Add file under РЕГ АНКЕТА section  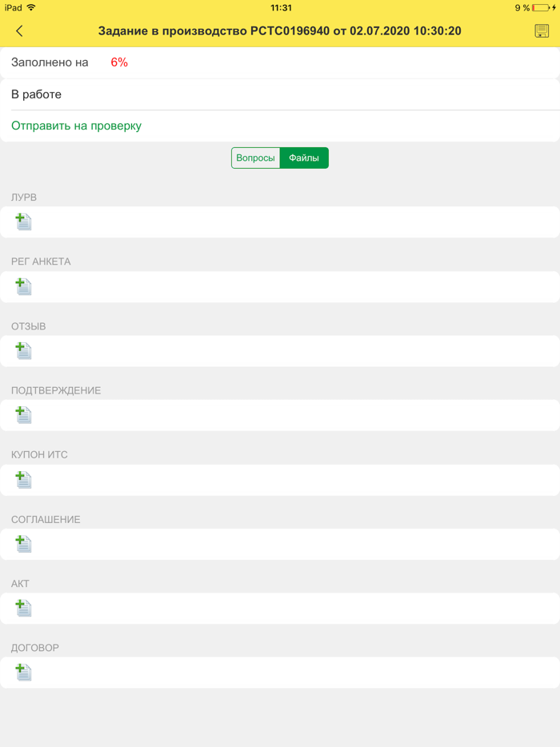[x=23, y=286]
